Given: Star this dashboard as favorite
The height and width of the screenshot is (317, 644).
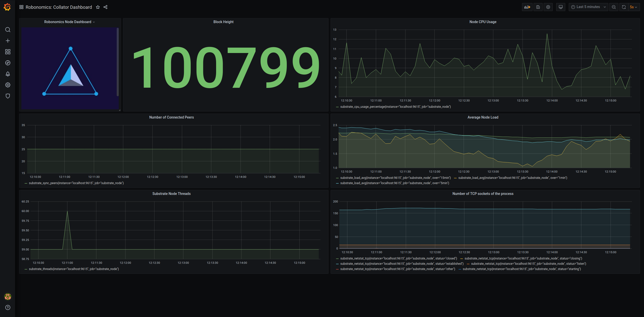Looking at the screenshot, I should pos(98,7).
